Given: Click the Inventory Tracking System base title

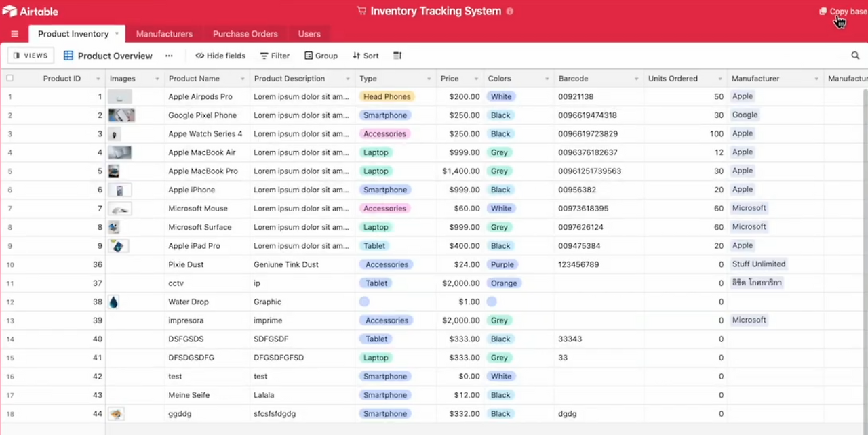Looking at the screenshot, I should [x=436, y=12].
